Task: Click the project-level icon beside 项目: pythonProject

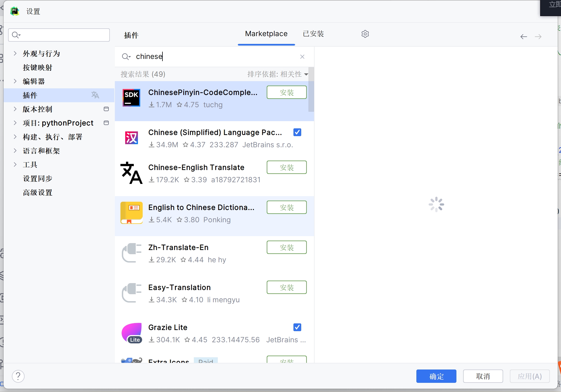Action: [106, 123]
